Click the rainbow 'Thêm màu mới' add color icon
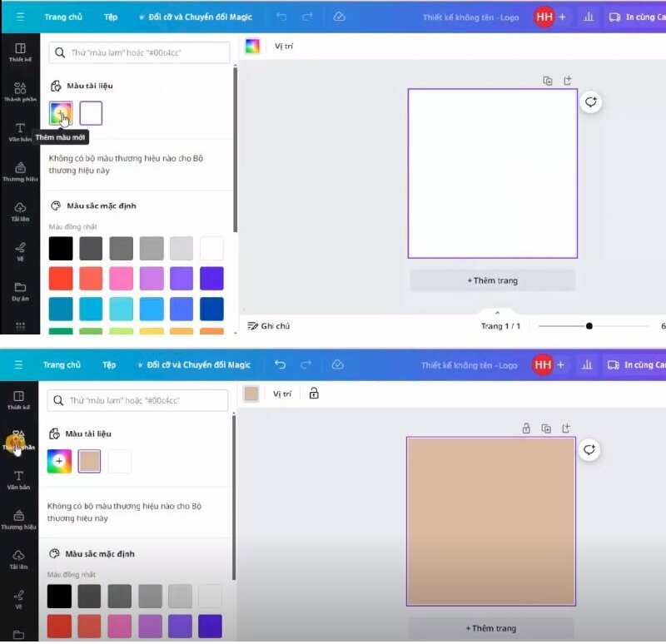 [60, 113]
